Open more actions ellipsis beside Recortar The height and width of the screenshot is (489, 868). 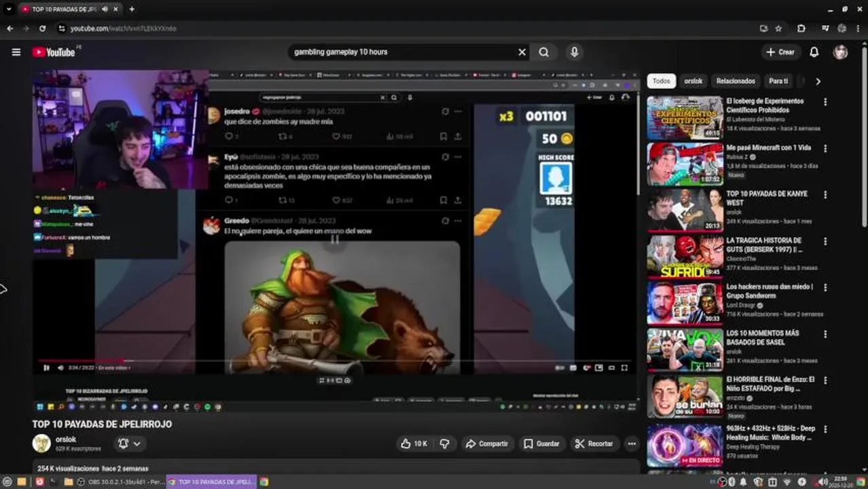tap(632, 443)
